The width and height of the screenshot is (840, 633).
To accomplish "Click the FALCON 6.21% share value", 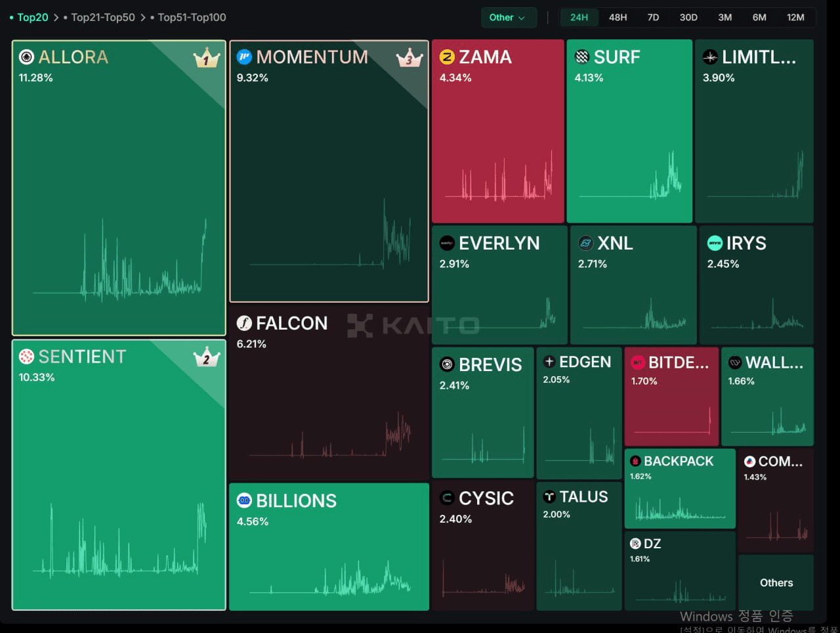I will point(251,344).
